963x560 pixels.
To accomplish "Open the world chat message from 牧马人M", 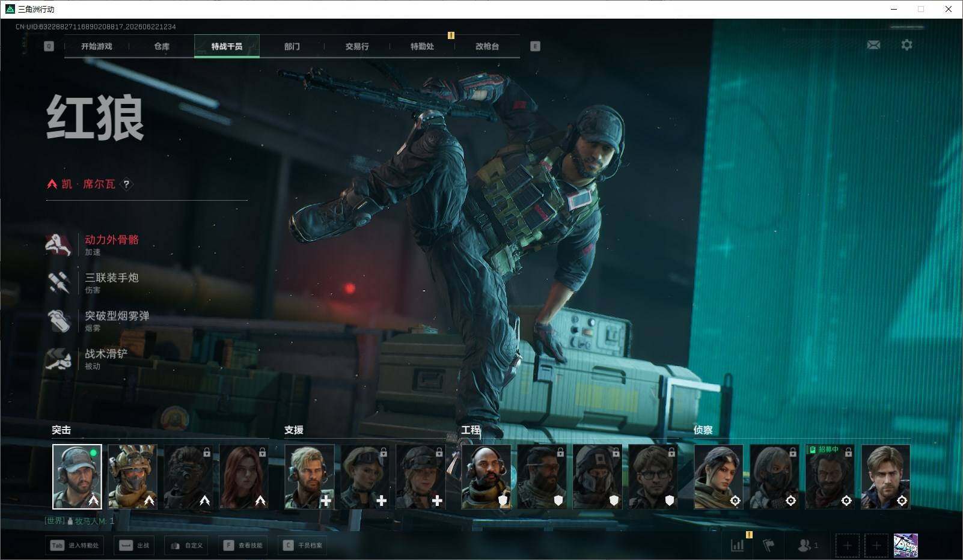I will [x=79, y=521].
